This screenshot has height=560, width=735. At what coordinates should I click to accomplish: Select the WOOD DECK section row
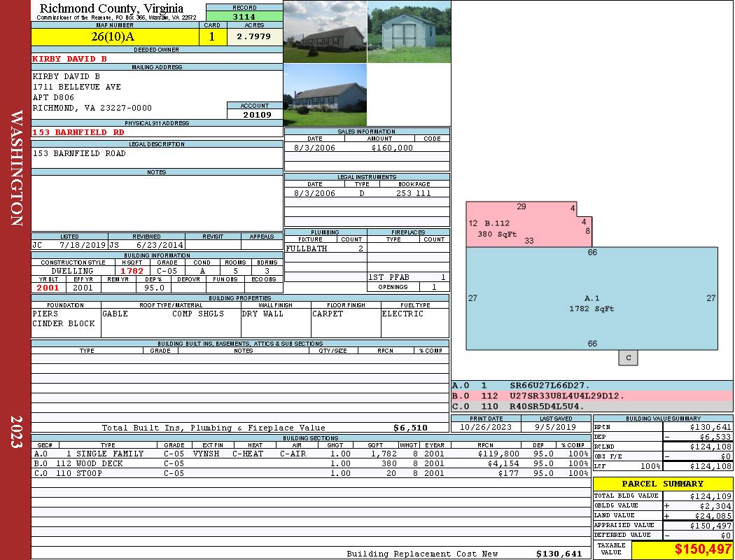[x=310, y=463]
